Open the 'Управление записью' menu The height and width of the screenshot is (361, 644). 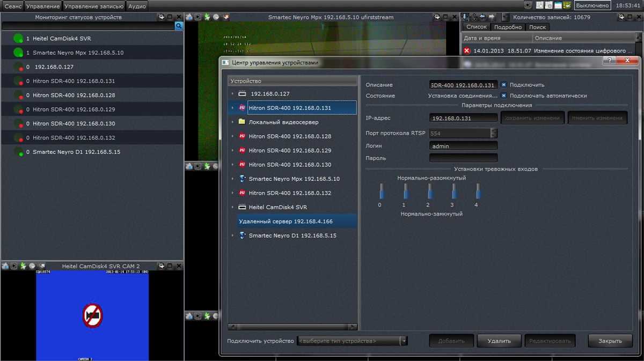coord(94,6)
